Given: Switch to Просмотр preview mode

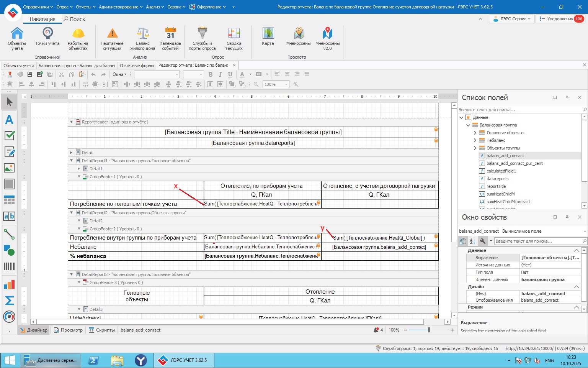Looking at the screenshot, I should (69, 330).
